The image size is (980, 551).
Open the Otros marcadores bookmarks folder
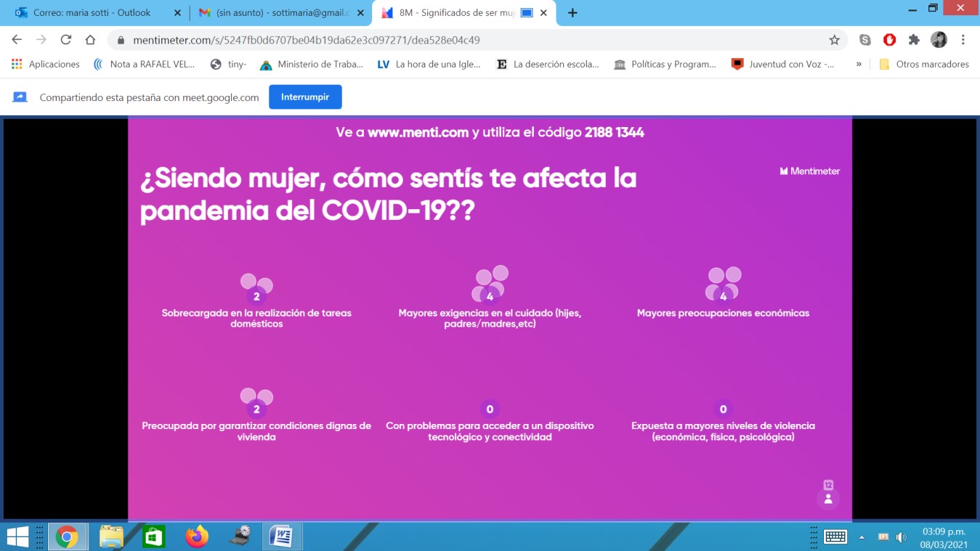point(924,64)
